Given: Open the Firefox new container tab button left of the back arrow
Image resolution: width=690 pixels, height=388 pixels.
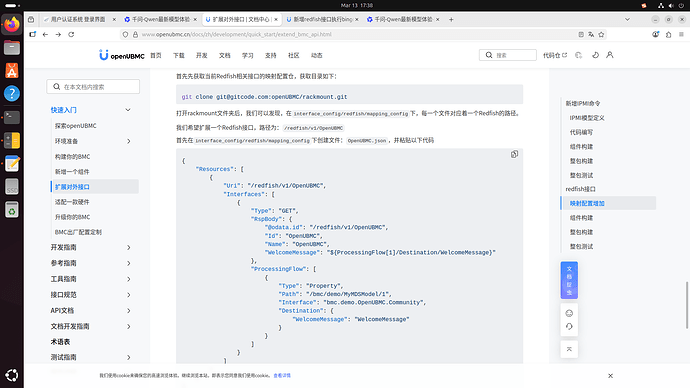Looking at the screenshot, I should 33,34.
